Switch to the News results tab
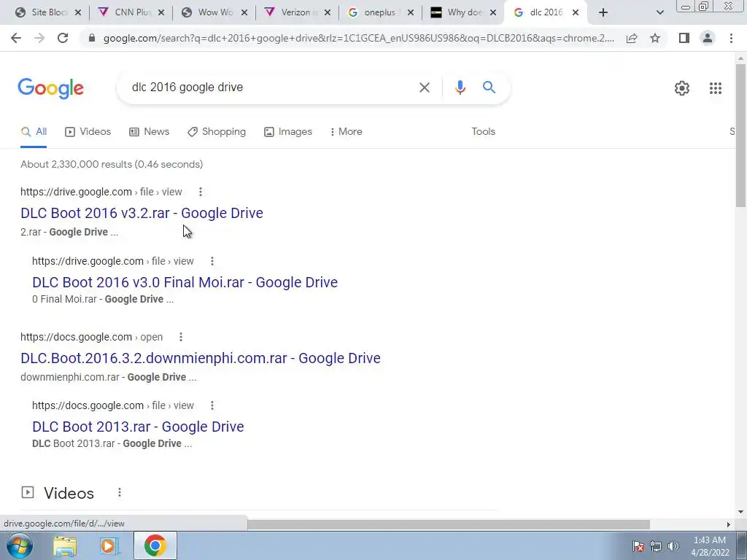This screenshot has height=560, width=747. (149, 132)
